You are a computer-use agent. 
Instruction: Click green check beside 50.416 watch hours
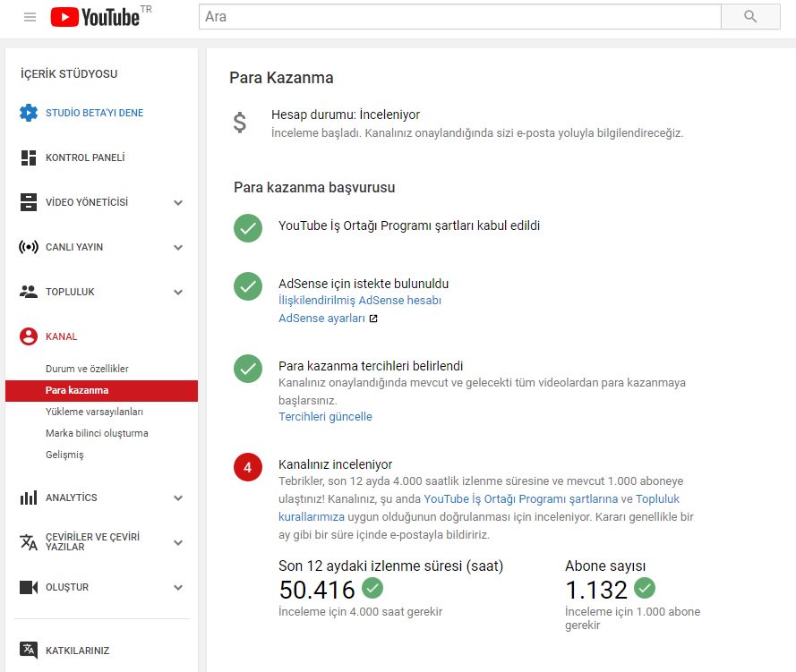(372, 588)
